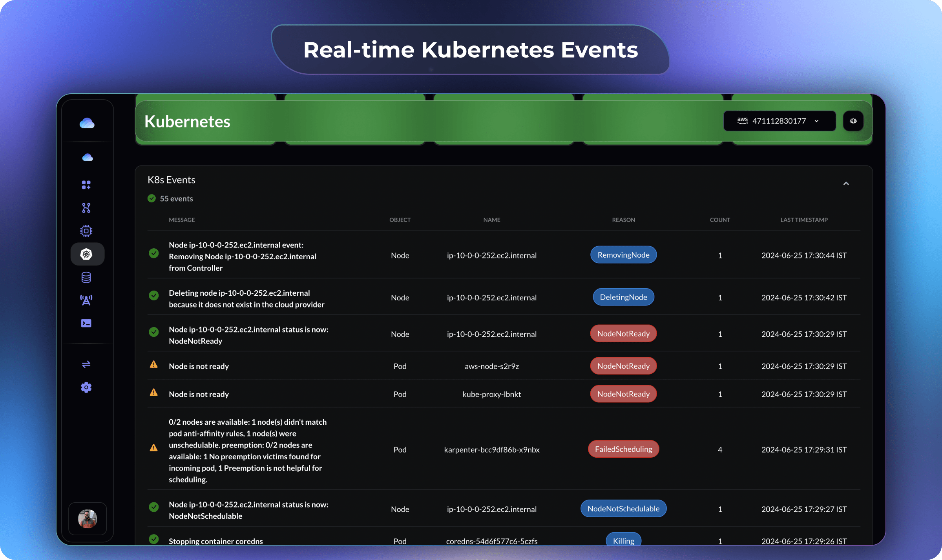Viewport: 942px width, 560px height.
Task: Click the transfer arrows icon in sidebar
Action: [x=86, y=365]
